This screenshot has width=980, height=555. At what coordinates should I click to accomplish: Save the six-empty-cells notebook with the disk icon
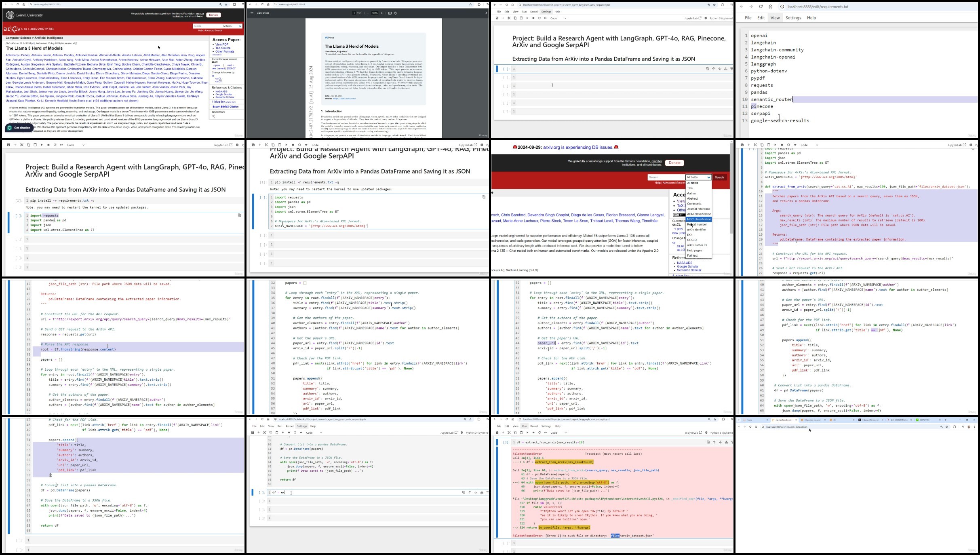pos(497,18)
